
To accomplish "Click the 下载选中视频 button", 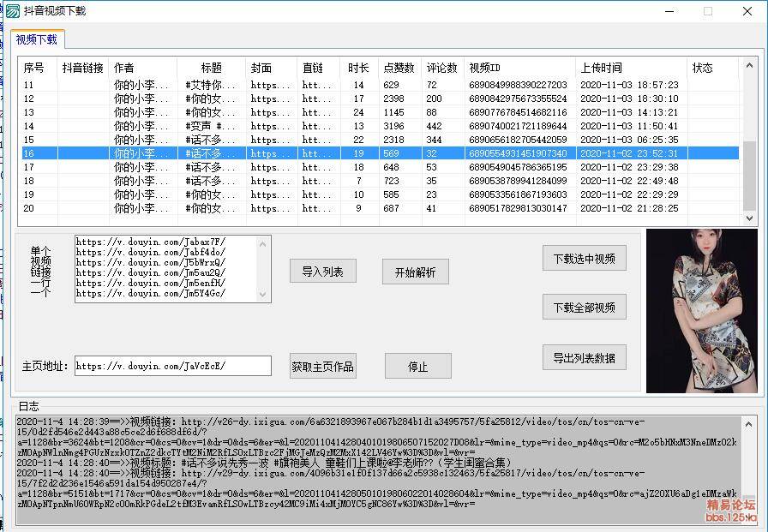I will tap(585, 259).
